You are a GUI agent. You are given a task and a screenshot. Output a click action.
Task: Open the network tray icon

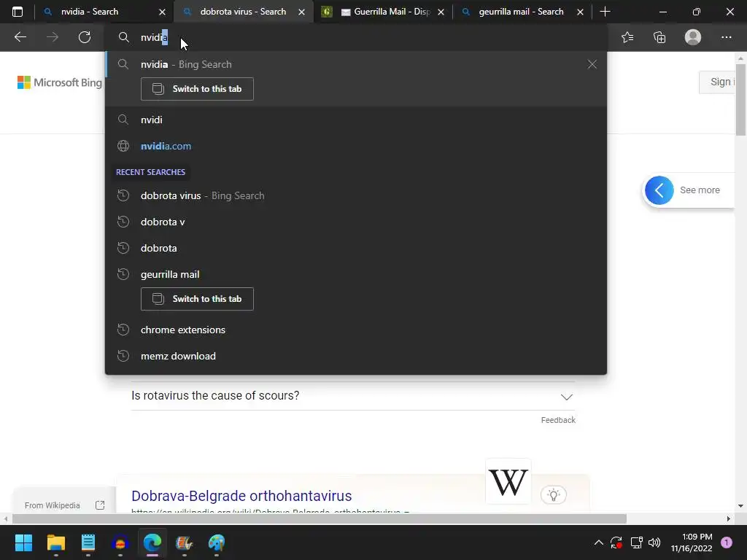636,542
